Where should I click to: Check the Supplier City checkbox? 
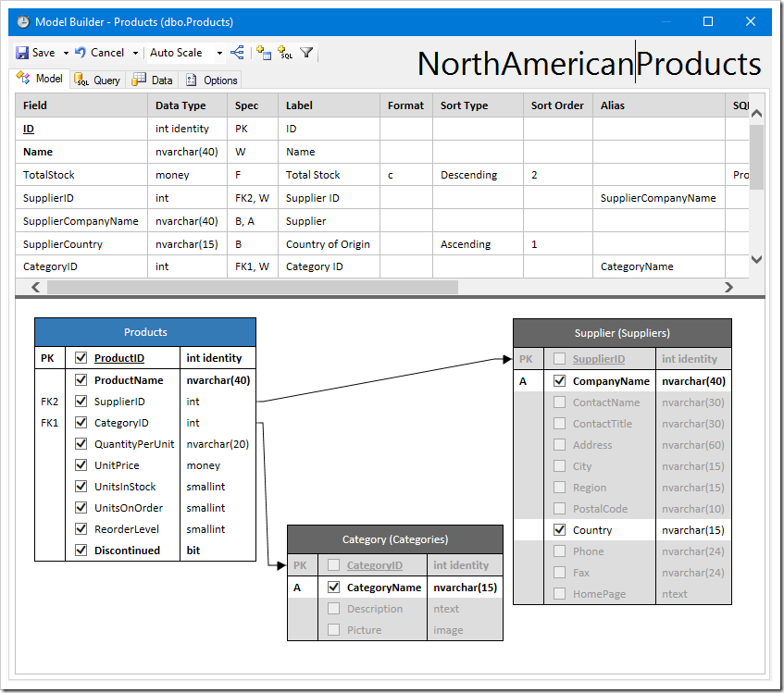[559, 466]
